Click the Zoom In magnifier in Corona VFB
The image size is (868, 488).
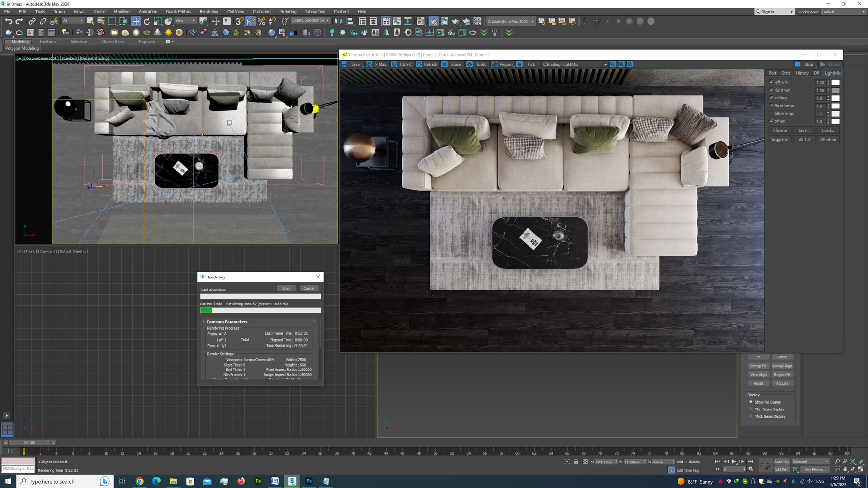(x=613, y=64)
